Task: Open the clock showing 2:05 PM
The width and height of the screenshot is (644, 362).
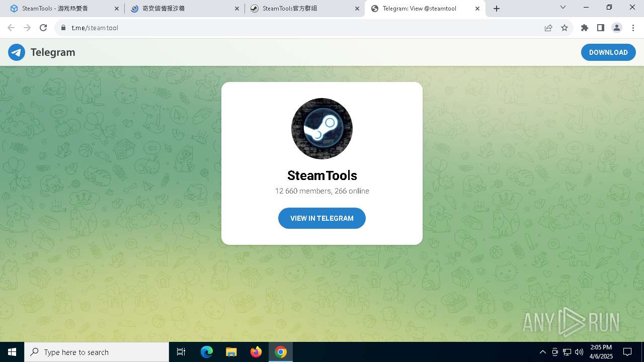Action: pos(601,352)
